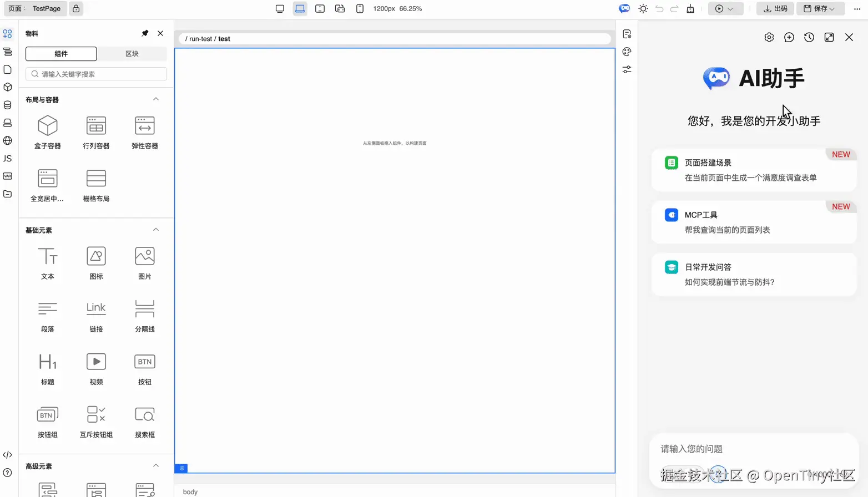Screen dimensions: 868x497
Task: Choose the 日常开发问答 suggestion card
Action: point(754,274)
